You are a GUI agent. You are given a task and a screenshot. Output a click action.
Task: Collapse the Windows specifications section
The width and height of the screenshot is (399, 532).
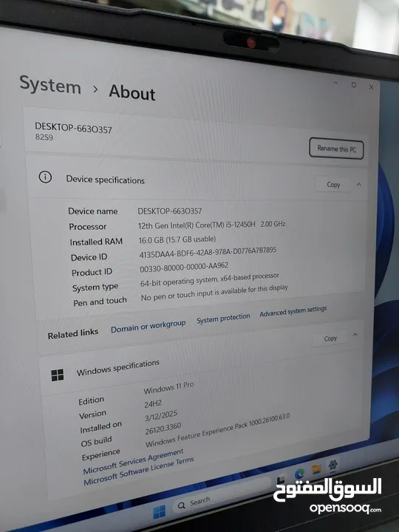tap(355, 335)
